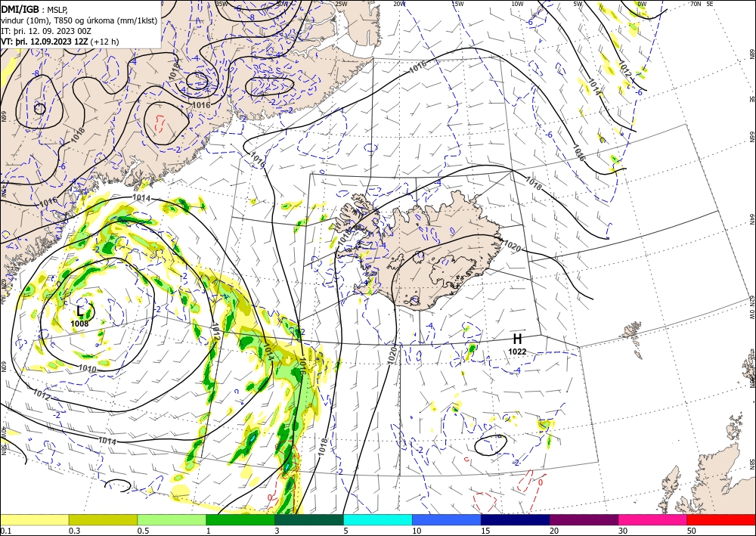The width and height of the screenshot is (756, 536).
Task: Click the '50' legend value label
Action: click(692, 531)
